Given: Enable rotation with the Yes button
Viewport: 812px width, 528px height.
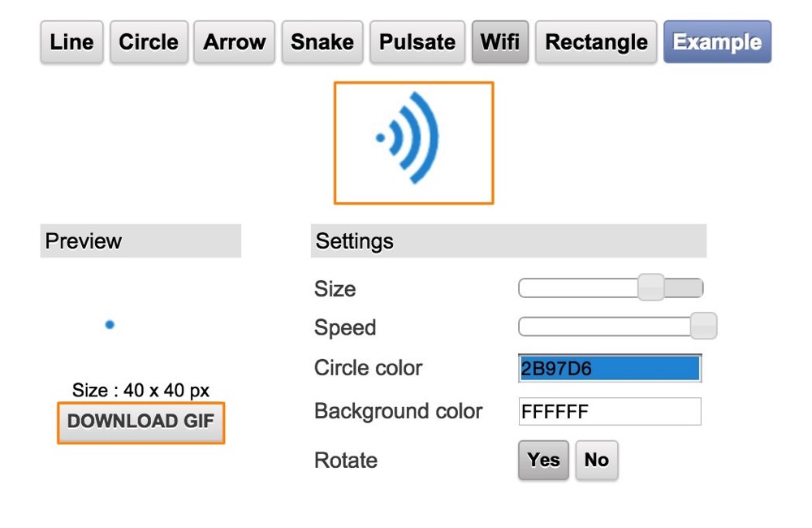Looking at the screenshot, I should click(x=543, y=460).
